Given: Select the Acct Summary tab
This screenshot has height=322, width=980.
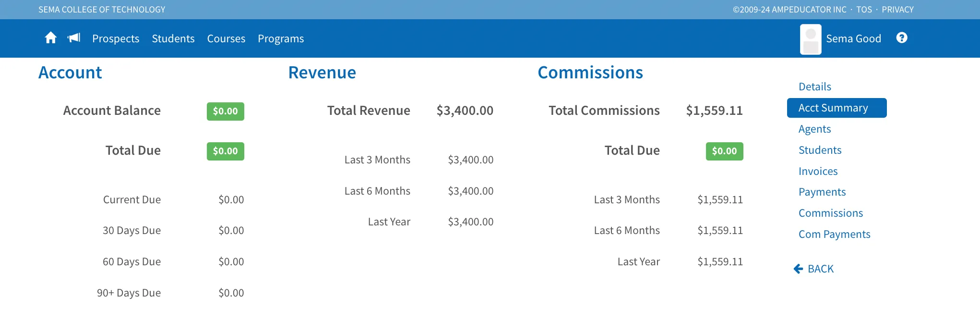Looking at the screenshot, I should pos(837,108).
